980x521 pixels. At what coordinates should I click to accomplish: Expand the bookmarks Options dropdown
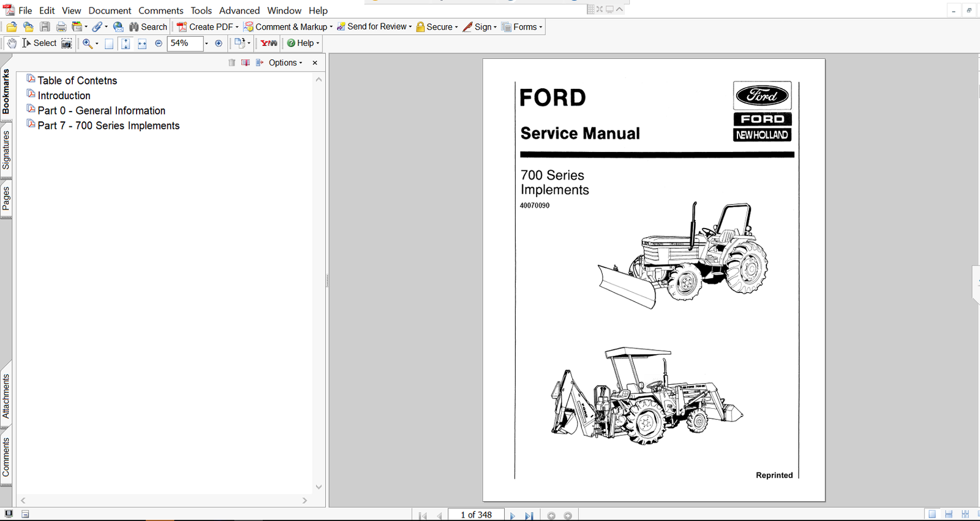click(x=285, y=63)
